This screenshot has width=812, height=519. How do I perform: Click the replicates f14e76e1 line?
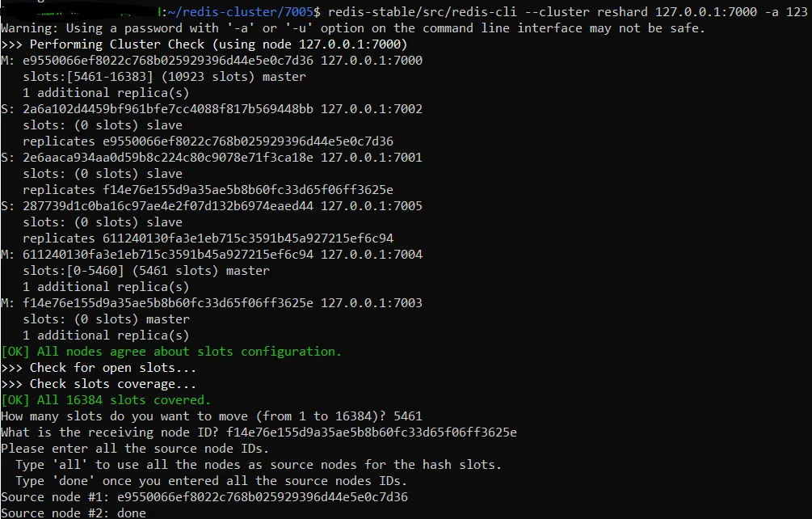pyautogui.click(x=208, y=190)
